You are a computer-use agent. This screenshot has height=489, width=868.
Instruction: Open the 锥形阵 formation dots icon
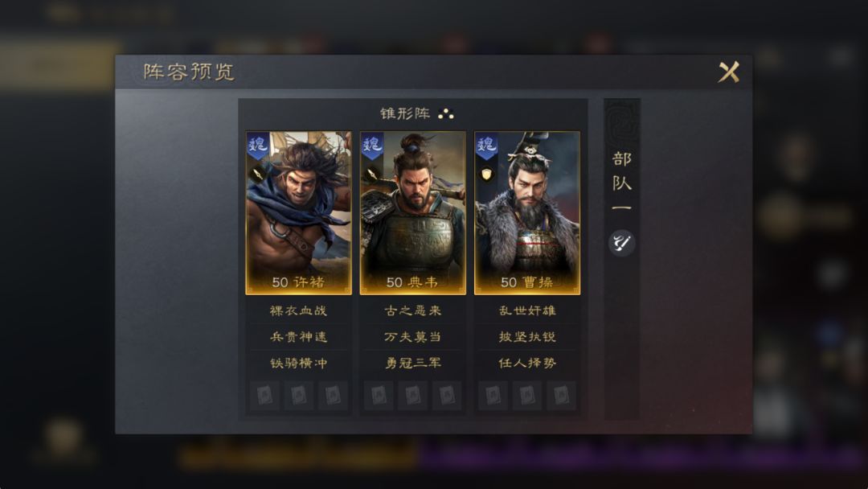[x=445, y=114]
